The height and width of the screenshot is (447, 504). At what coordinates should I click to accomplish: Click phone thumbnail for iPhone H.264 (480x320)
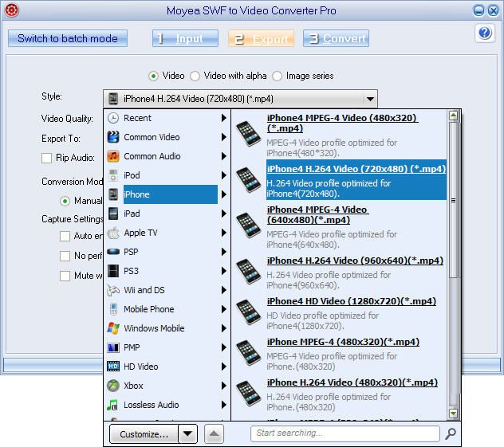[249, 394]
